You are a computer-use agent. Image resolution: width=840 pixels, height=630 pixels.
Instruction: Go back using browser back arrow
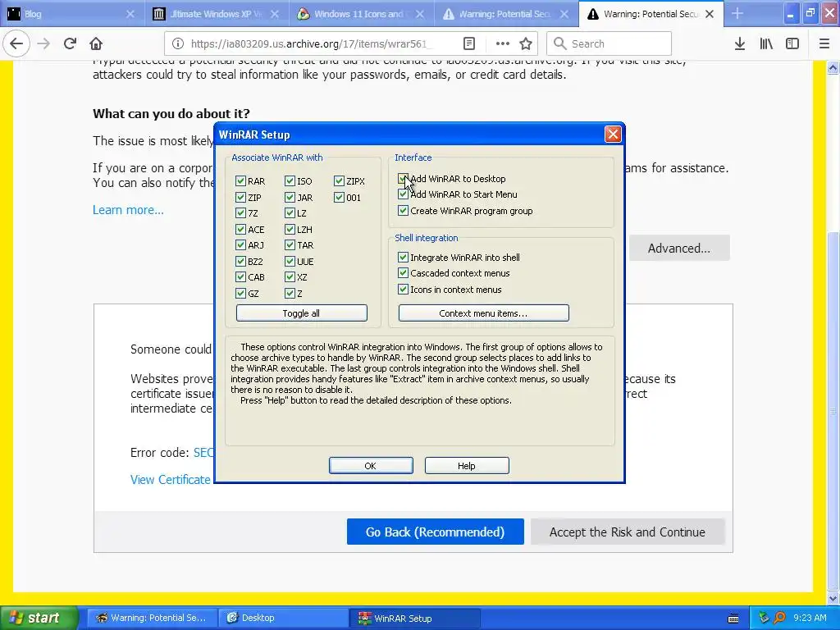coord(16,43)
